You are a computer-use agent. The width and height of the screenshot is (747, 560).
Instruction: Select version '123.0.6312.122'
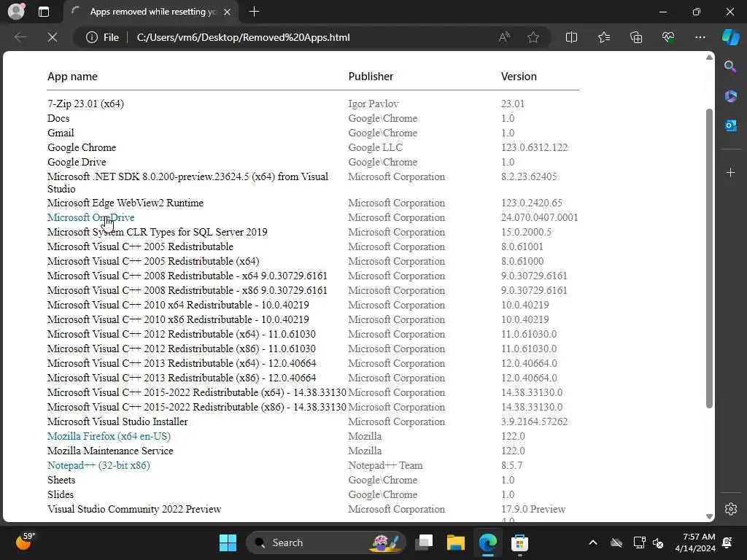click(x=534, y=147)
